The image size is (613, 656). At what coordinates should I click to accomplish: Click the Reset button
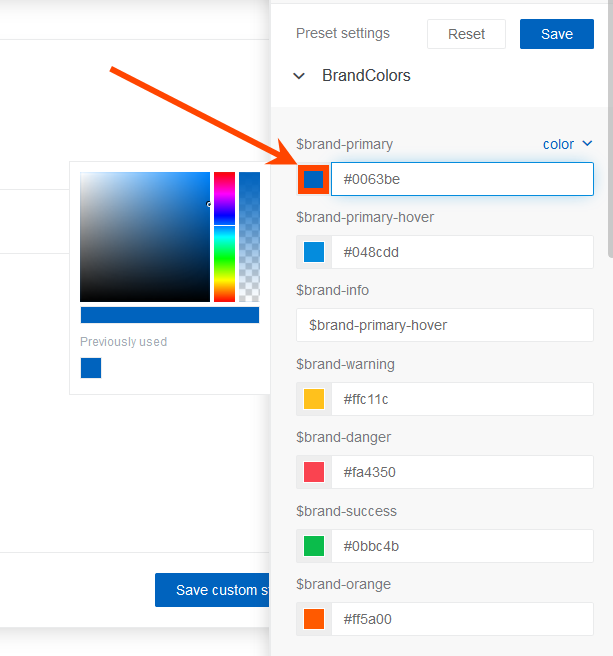click(x=466, y=34)
